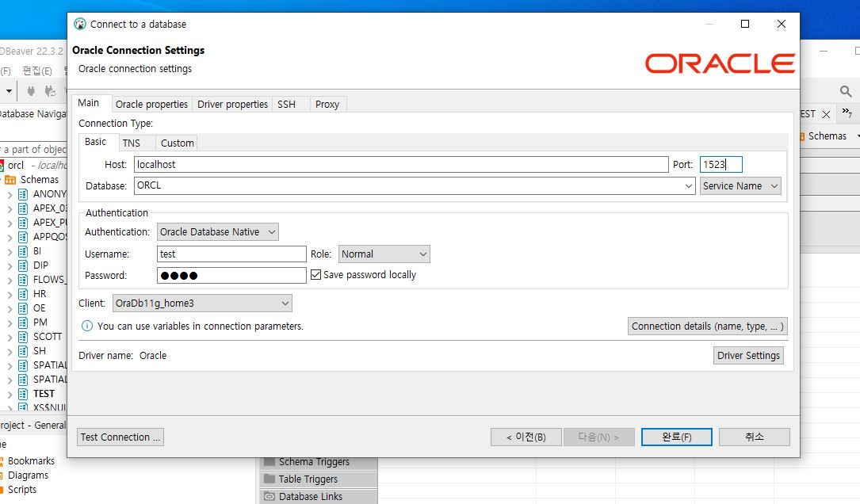This screenshot has height=504, width=860.
Task: Click the Oracle logo
Action: coord(720,63)
